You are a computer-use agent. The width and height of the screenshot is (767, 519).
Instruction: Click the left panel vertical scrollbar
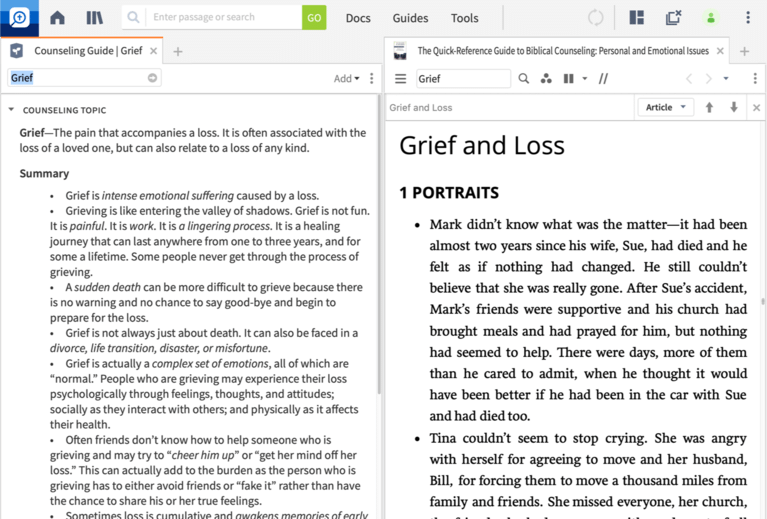[379, 245]
